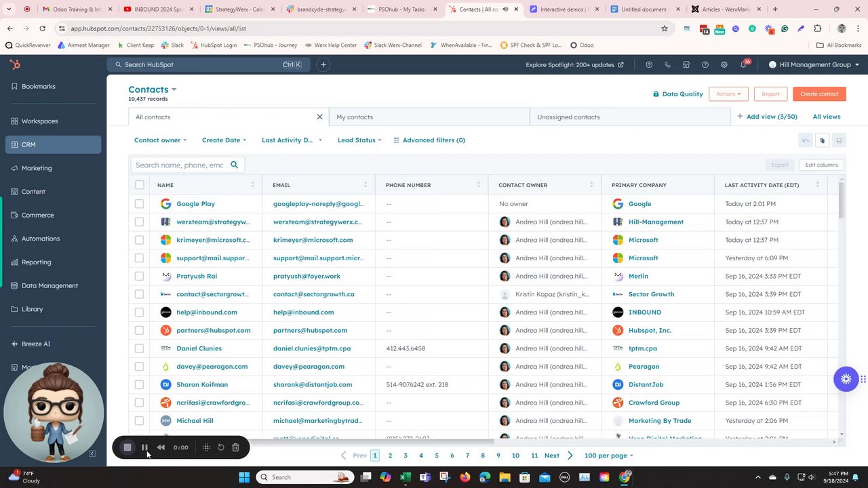Open the Contact owner filter dropdown

[x=160, y=140]
